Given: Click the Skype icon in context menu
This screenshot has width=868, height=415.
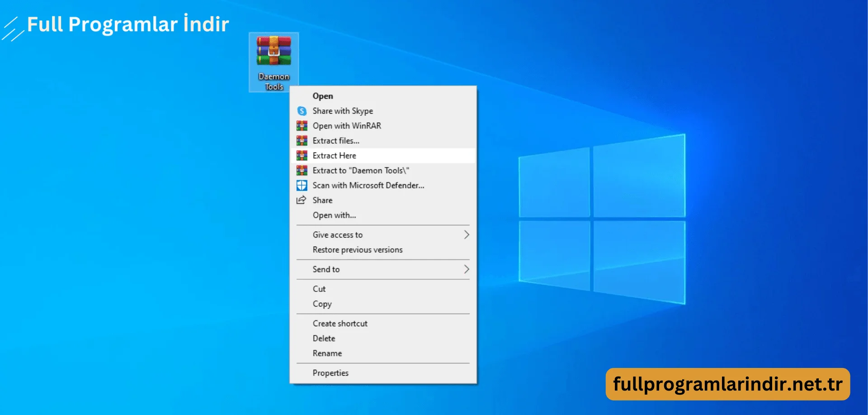Looking at the screenshot, I should tap(302, 111).
